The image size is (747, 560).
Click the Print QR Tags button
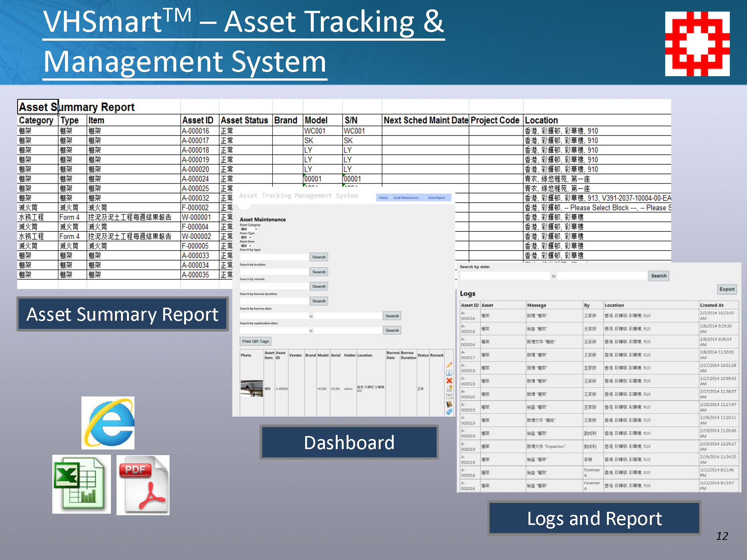click(x=255, y=341)
